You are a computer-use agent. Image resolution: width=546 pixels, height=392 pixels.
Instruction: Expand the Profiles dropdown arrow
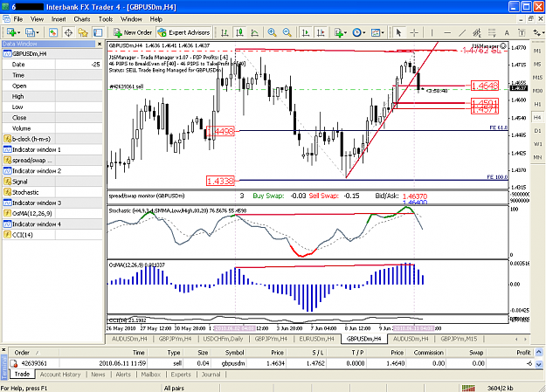[x=38, y=32]
